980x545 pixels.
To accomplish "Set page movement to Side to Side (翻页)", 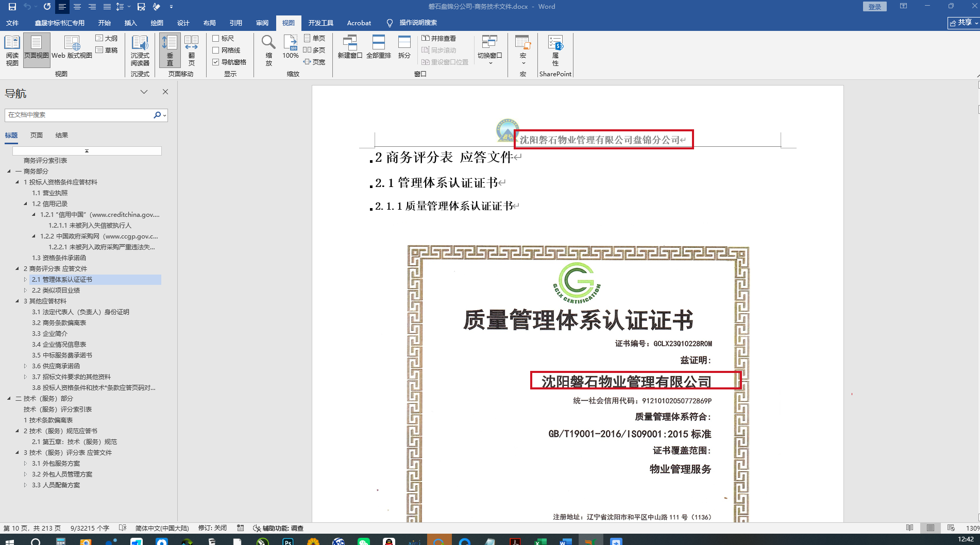I will point(191,50).
